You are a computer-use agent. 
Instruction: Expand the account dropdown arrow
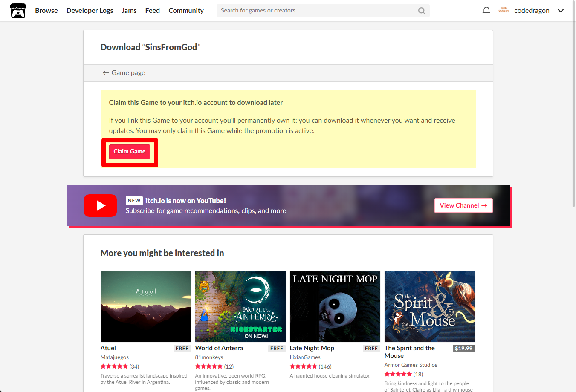(x=561, y=11)
